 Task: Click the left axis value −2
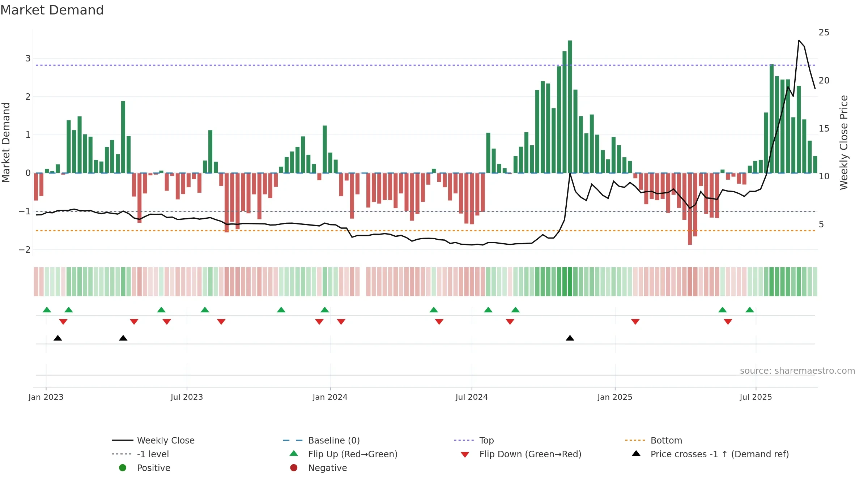tap(25, 250)
